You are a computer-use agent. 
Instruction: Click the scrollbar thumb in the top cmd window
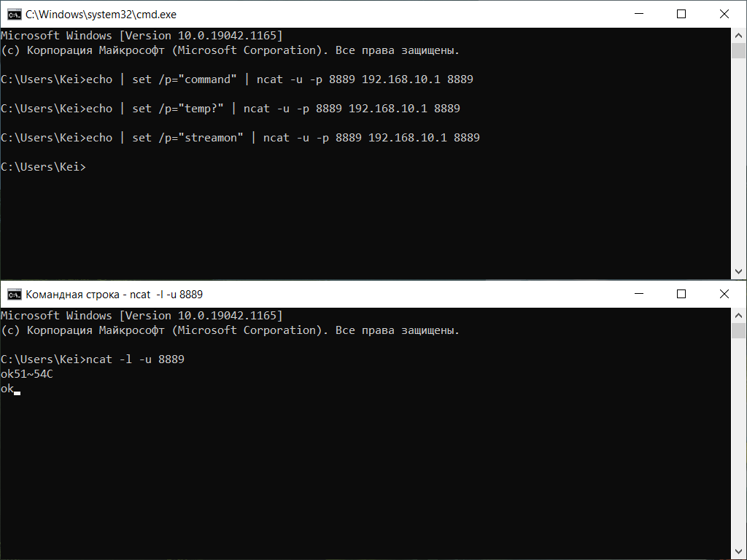(x=739, y=50)
